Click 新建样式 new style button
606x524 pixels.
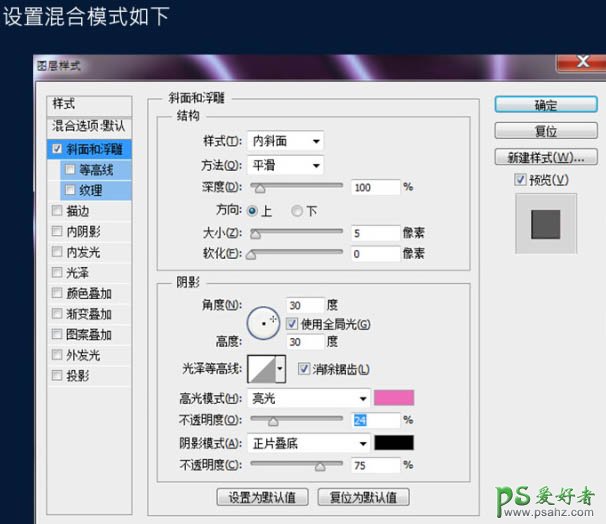pos(545,158)
